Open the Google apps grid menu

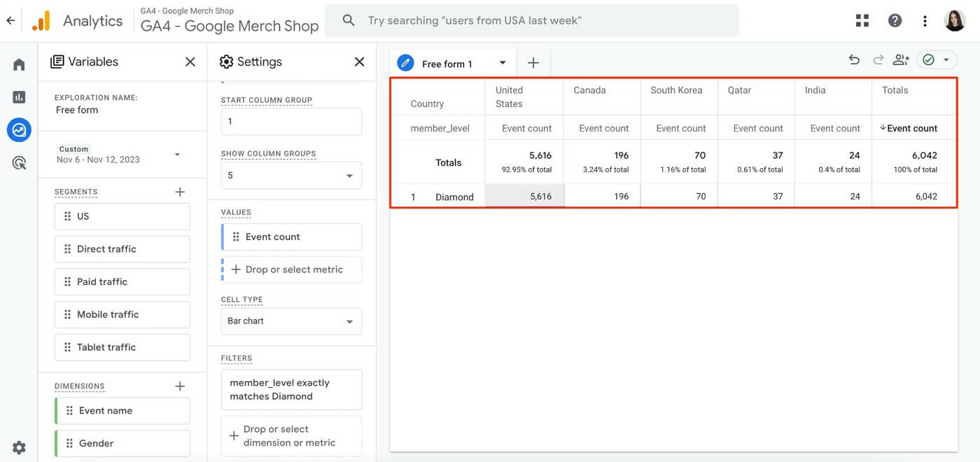(x=862, y=20)
